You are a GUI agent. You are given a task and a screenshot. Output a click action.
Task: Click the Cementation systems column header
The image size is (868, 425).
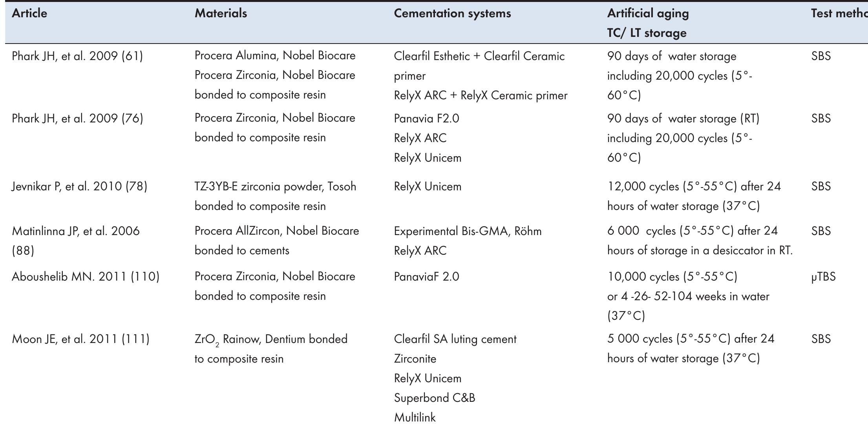[x=452, y=13]
